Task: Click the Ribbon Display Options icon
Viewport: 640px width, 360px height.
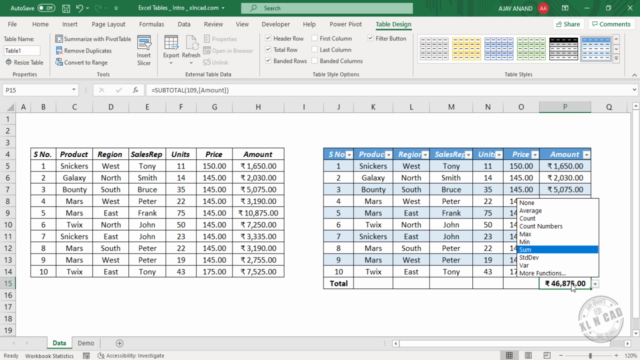Action: pyautogui.click(x=565, y=8)
